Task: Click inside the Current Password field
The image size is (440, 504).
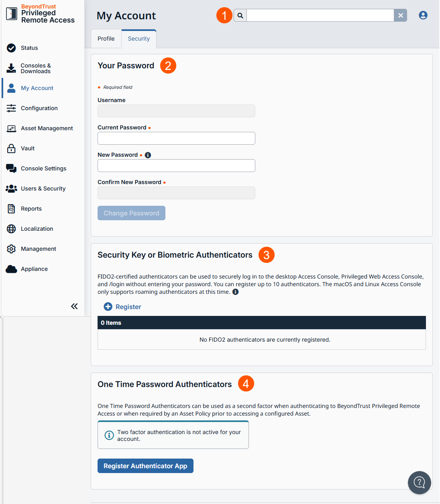Action: tap(176, 138)
